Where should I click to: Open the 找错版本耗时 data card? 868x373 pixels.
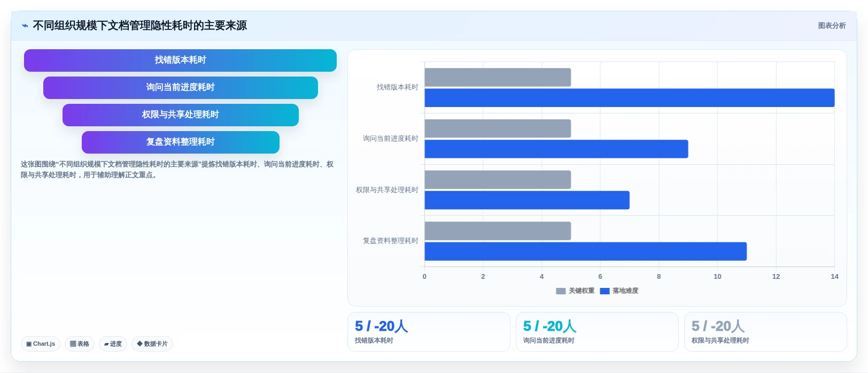(429, 332)
